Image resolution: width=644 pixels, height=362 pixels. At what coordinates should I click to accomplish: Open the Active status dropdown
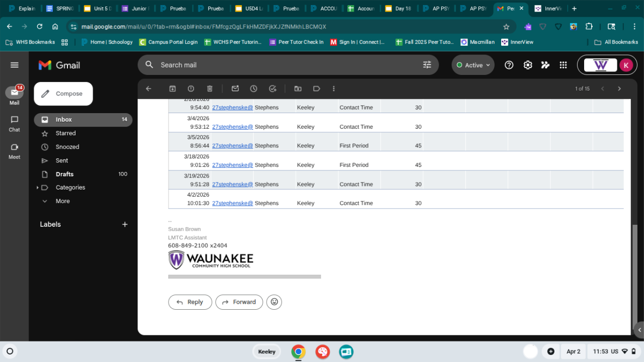point(473,65)
